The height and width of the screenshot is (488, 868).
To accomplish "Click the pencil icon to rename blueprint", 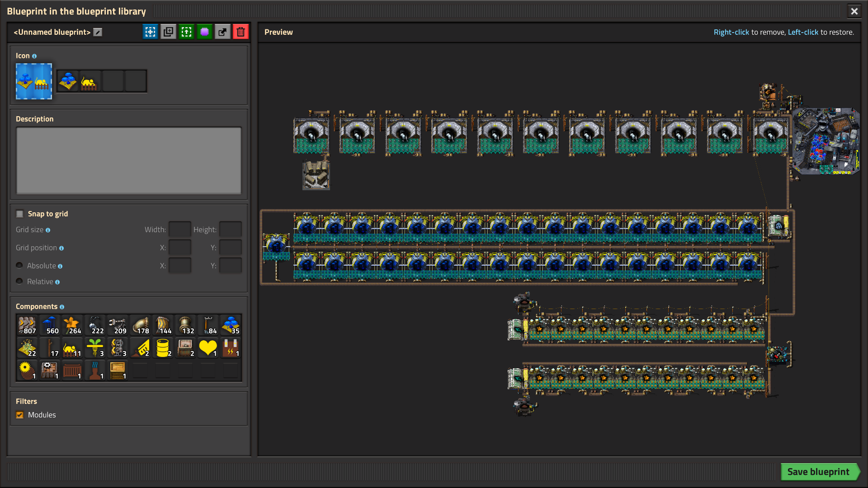I will (98, 32).
